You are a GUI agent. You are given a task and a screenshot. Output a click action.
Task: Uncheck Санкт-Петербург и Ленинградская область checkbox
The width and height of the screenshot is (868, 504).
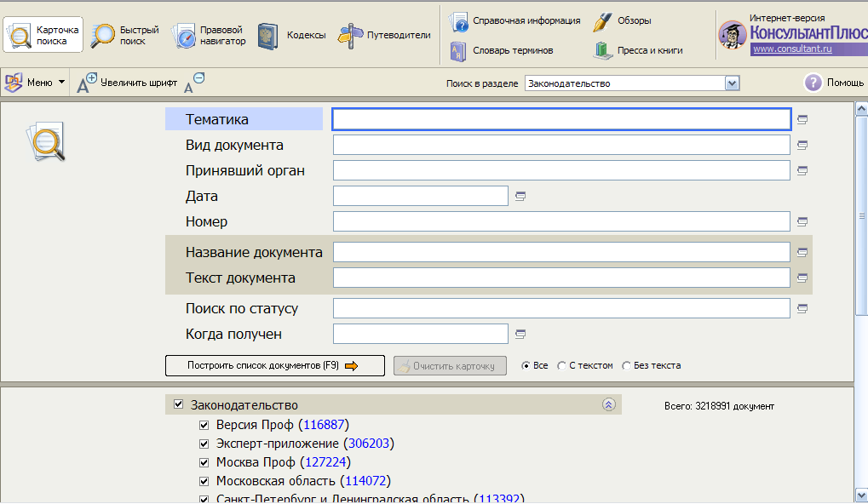(204, 499)
